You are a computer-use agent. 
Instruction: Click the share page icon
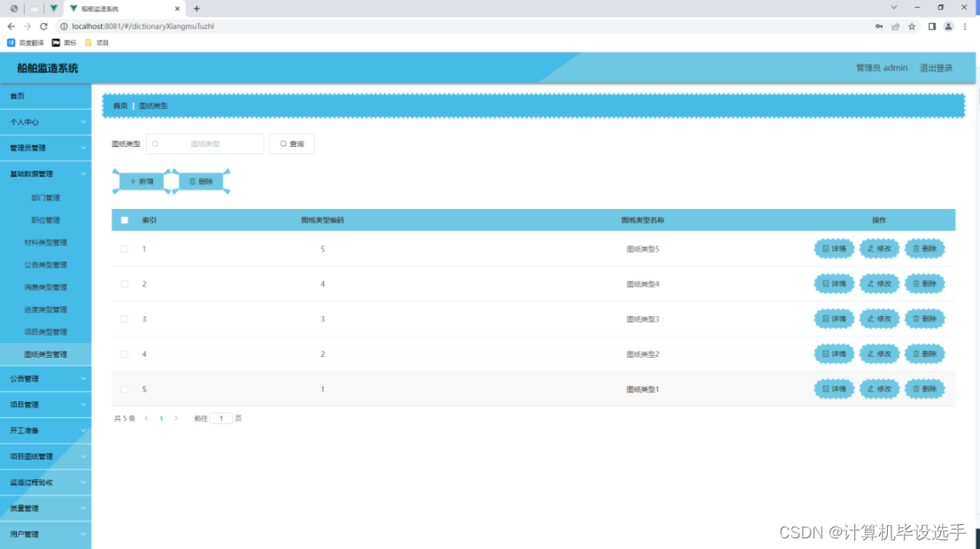click(896, 27)
